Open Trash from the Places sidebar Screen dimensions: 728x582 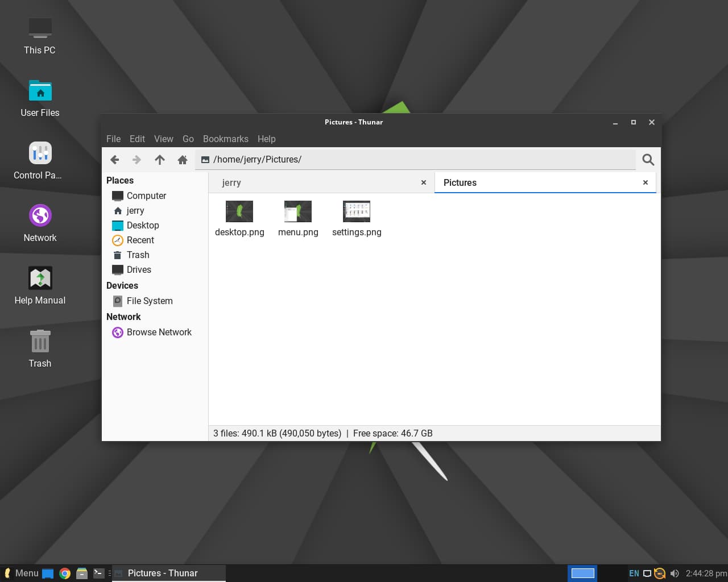[x=138, y=255]
